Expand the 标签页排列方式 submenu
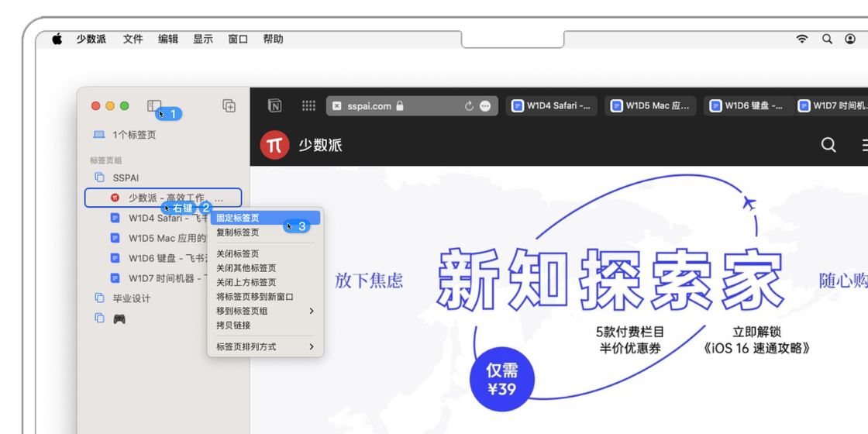This screenshot has height=434, width=868. (265, 346)
